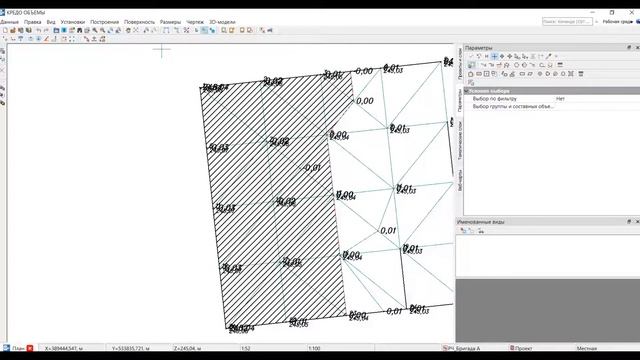640x360 pixels.
Task: Click the first highlighted icon in second Параметры row
Action: [x=471, y=65]
